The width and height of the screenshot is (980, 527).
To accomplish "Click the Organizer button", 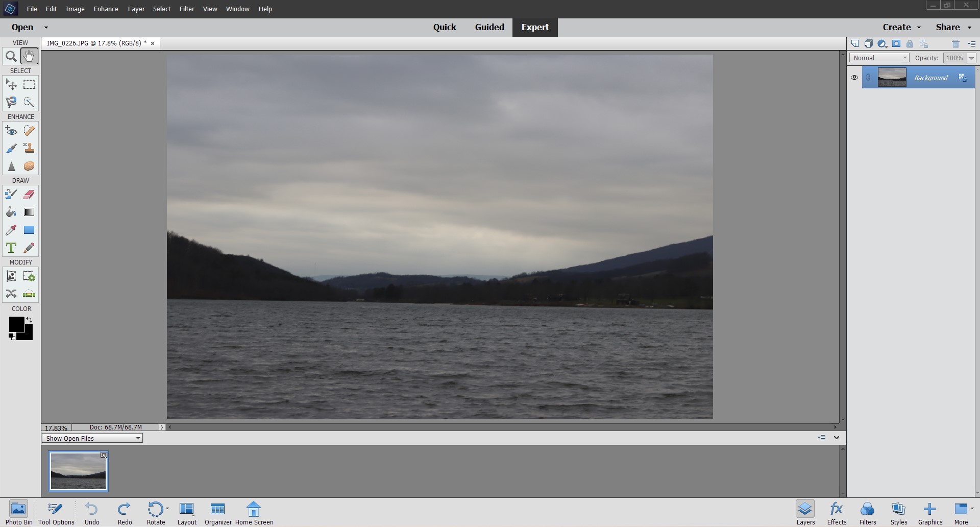I will pos(218,513).
